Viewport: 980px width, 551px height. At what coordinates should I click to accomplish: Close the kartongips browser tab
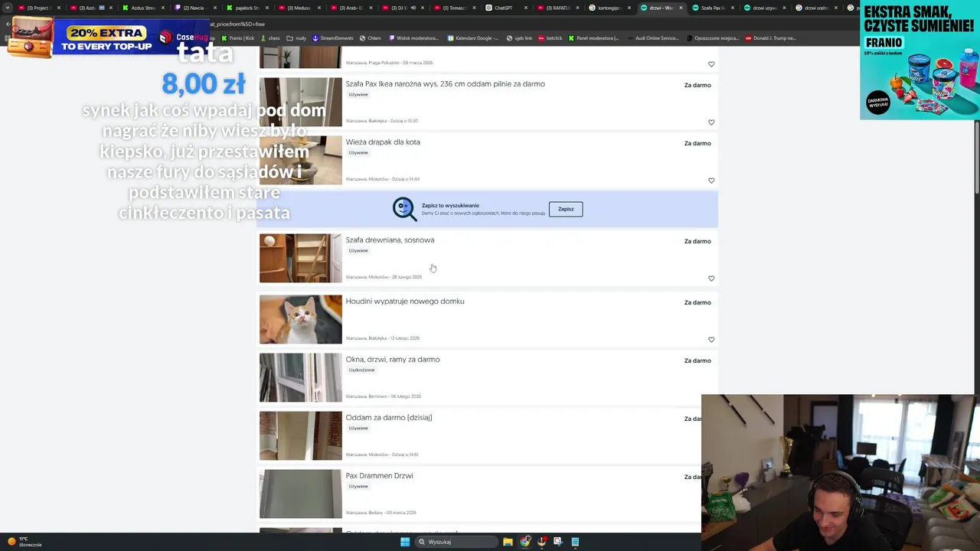point(629,8)
